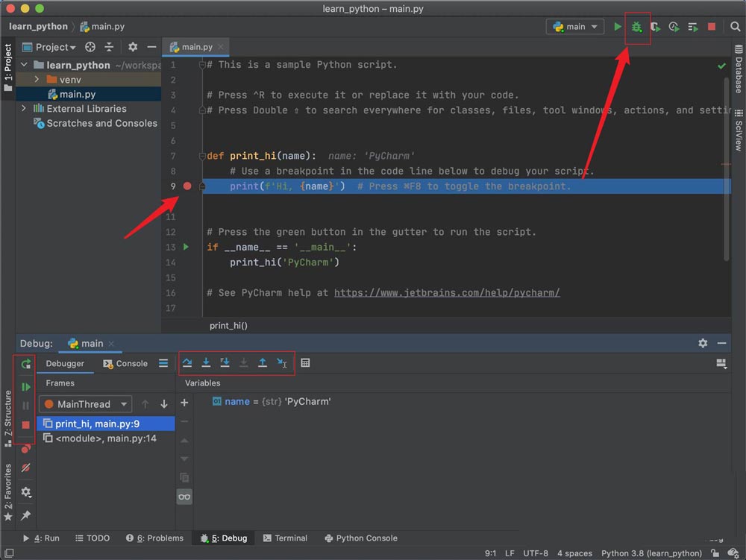Viewport: 746px width, 560px height.
Task: View all breakpoints
Action: 25,448
